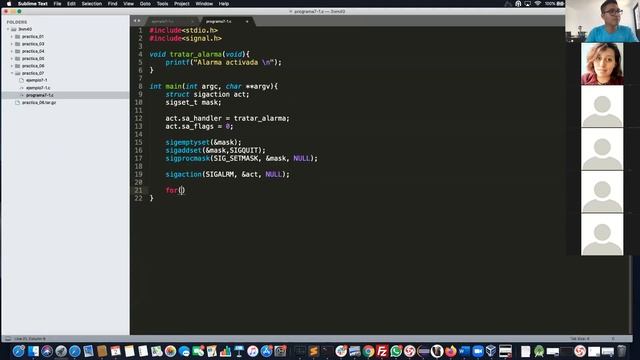The height and width of the screenshot is (360, 640).
Task: Click presenter video thumbnail with blue shirt
Action: click(x=602, y=21)
